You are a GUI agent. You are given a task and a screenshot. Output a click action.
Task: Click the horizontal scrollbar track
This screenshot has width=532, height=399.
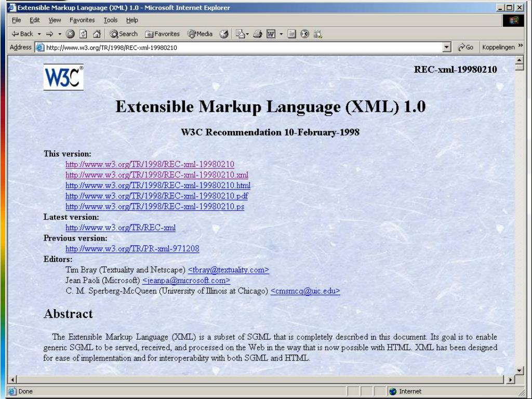pyautogui.click(x=261, y=379)
